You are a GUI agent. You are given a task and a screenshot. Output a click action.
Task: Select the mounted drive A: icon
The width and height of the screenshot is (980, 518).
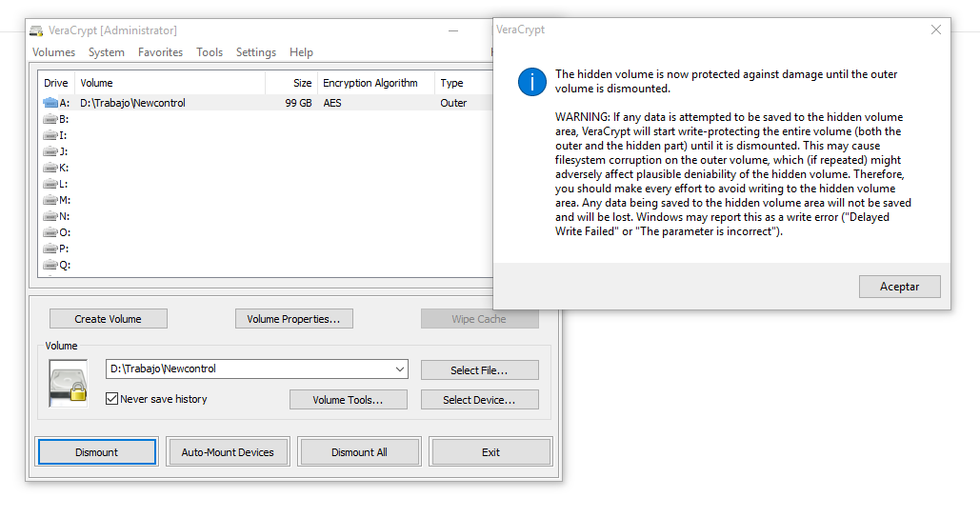[x=50, y=103]
